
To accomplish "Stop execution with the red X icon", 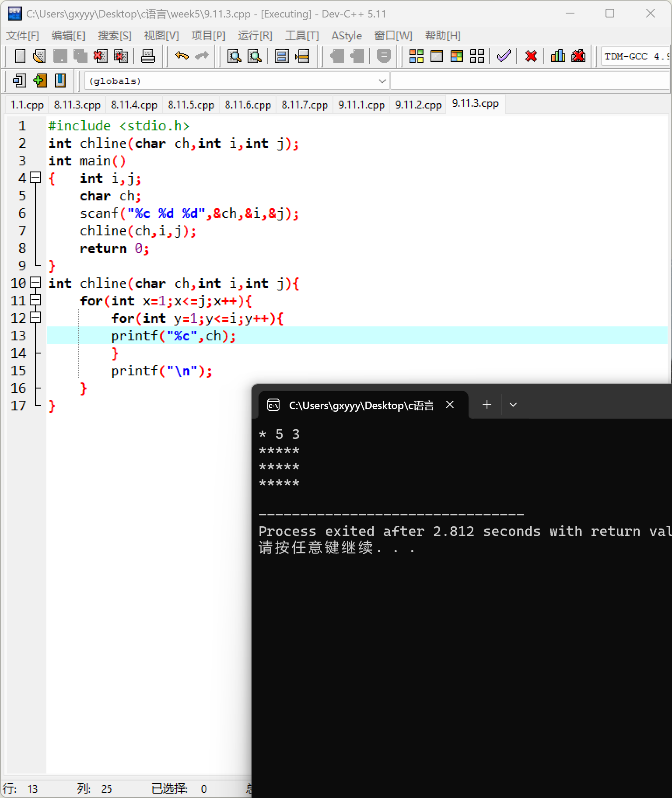I will [531, 56].
